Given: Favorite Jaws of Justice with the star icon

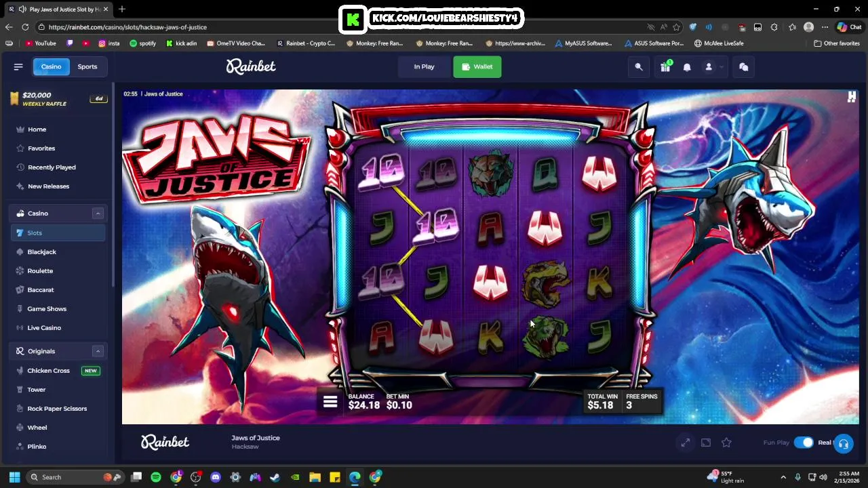Looking at the screenshot, I should pyautogui.click(x=726, y=443).
